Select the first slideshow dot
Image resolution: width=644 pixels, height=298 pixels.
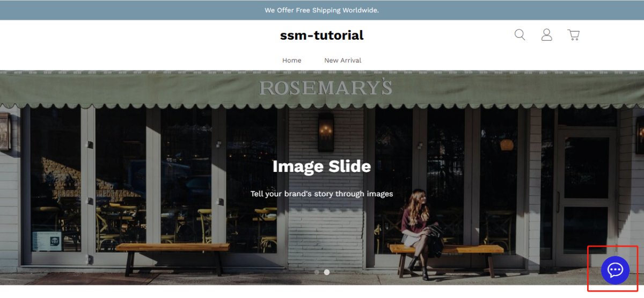[317, 272]
